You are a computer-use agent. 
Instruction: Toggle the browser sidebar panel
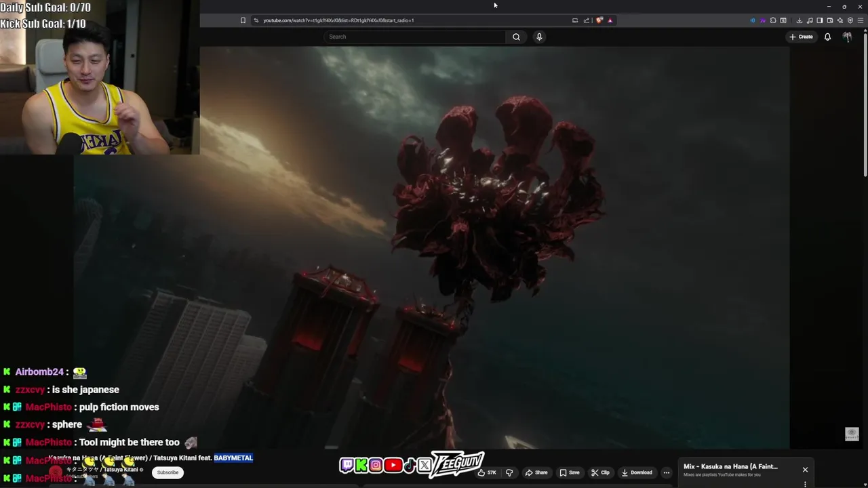(820, 20)
